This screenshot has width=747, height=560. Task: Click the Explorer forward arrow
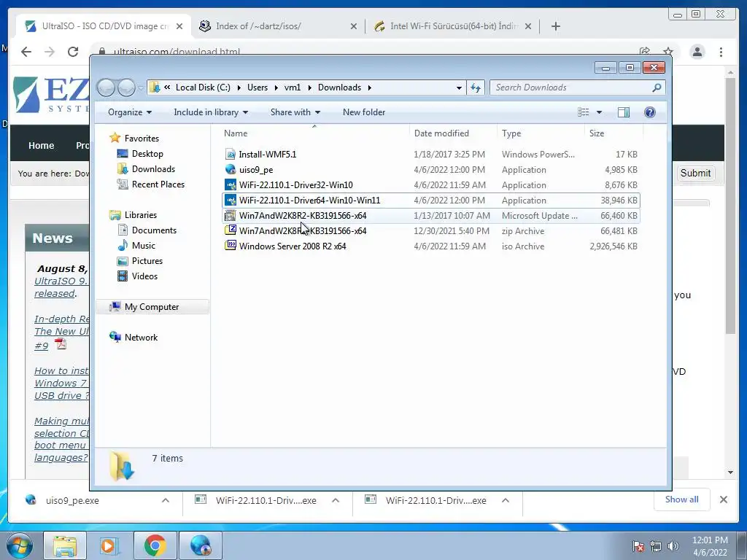(126, 87)
